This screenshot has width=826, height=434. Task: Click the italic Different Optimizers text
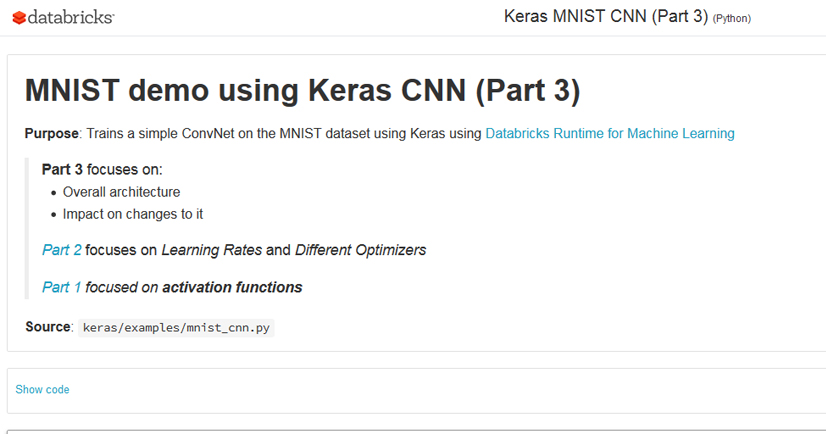(360, 250)
